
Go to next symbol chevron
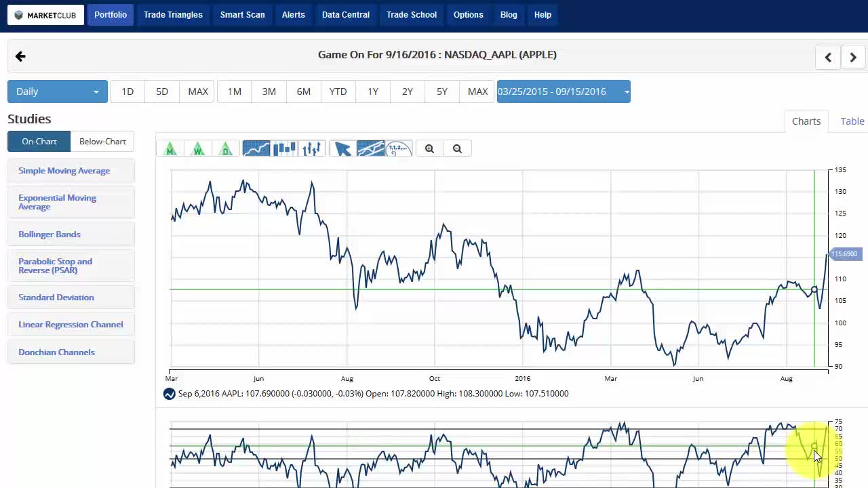(853, 58)
